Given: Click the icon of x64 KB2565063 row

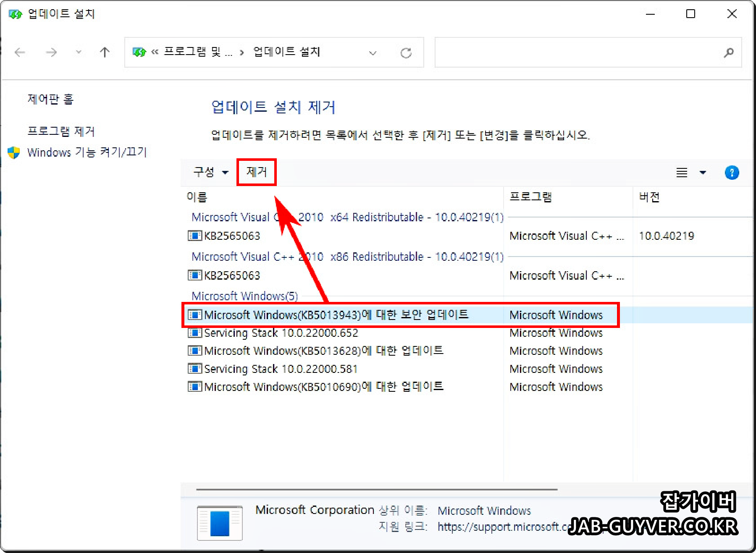Looking at the screenshot, I should pos(194,236).
